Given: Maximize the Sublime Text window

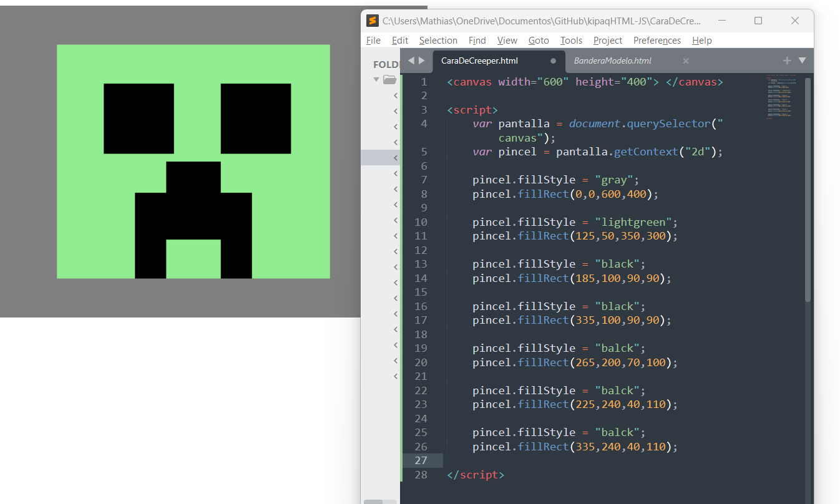Looking at the screenshot, I should click(758, 21).
